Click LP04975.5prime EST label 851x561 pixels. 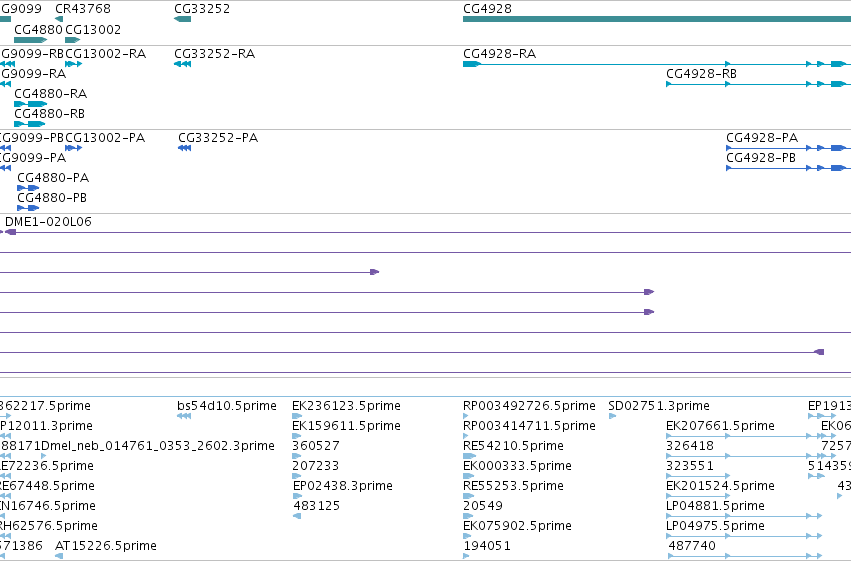point(715,526)
